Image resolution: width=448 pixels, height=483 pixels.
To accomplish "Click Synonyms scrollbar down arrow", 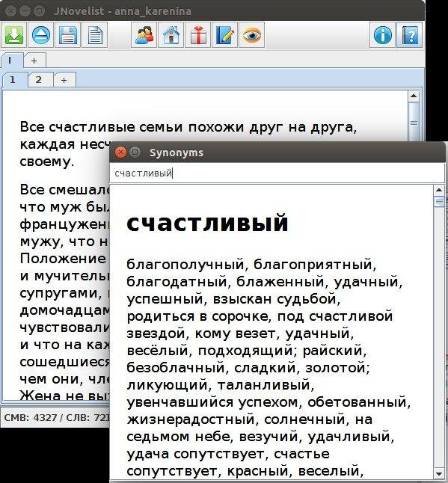I will tap(439, 473).
